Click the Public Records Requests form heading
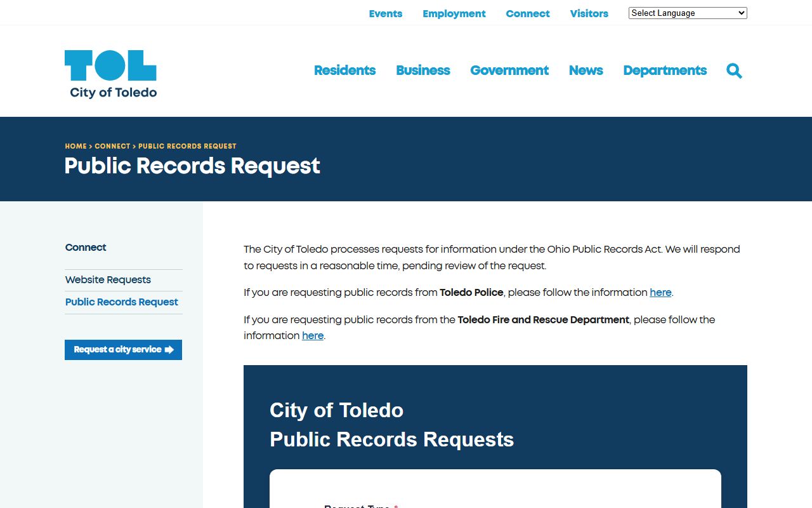Viewport: 812px width, 508px height. (x=391, y=439)
